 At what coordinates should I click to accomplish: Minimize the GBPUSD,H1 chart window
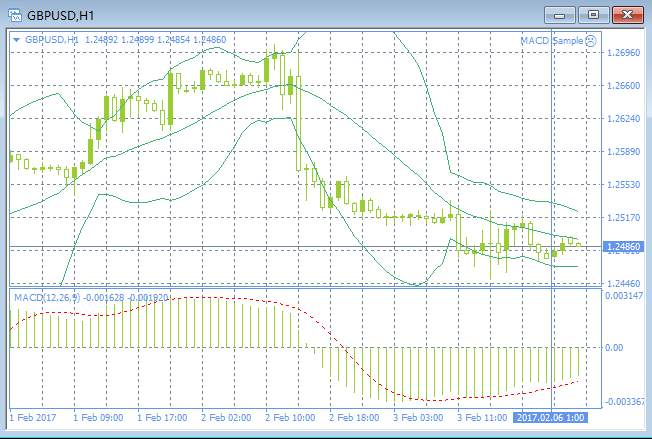point(560,16)
